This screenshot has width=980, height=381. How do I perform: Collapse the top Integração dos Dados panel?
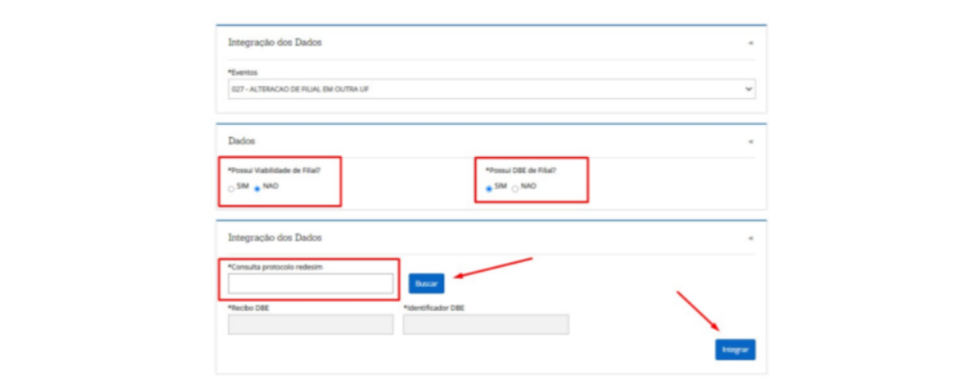point(750,43)
